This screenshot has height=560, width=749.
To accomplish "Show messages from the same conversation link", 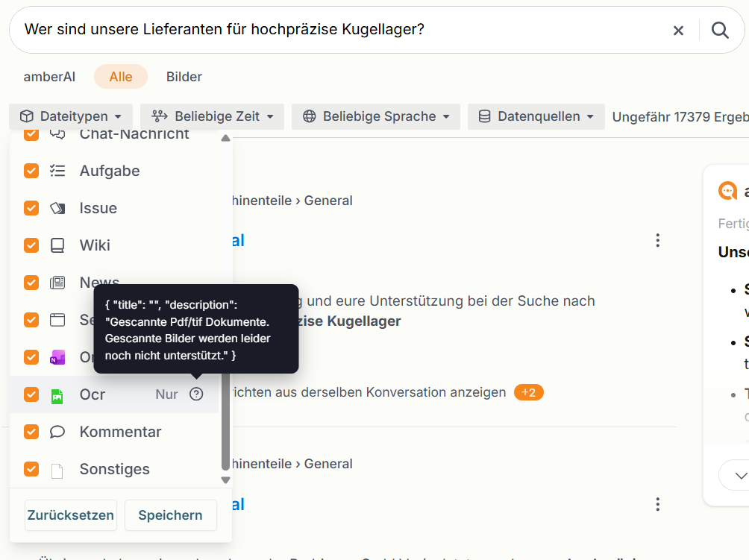I will pyautogui.click(x=369, y=392).
